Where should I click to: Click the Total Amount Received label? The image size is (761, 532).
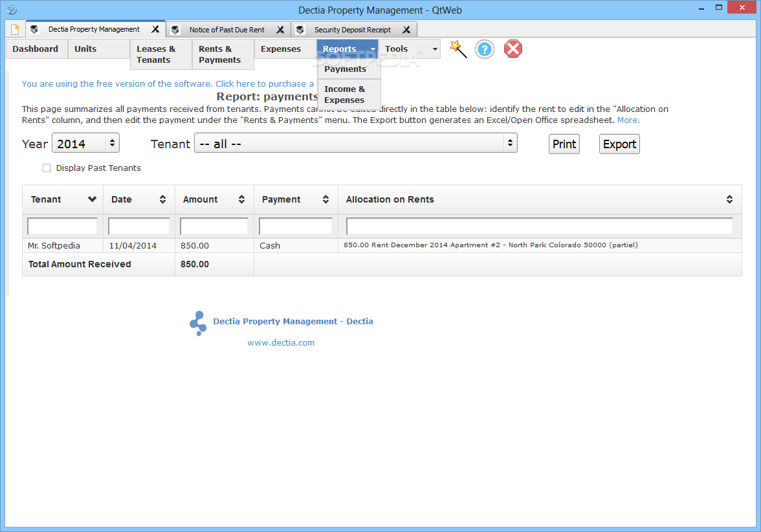80,264
